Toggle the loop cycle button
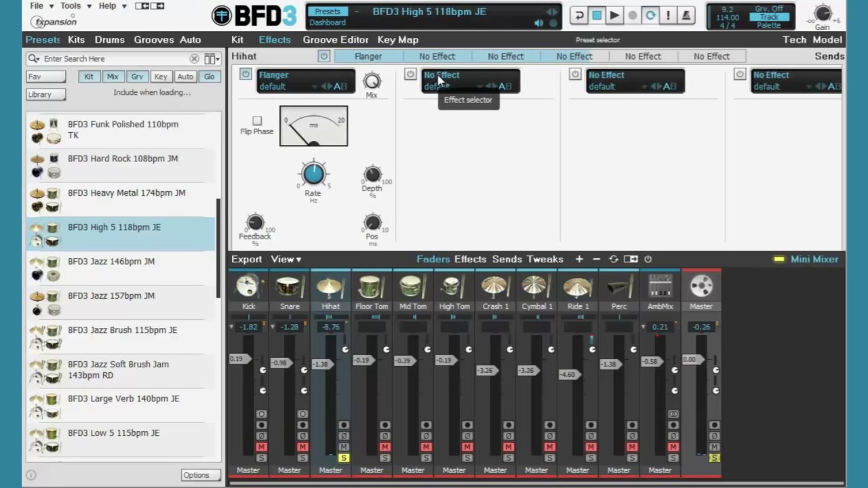 coord(650,15)
